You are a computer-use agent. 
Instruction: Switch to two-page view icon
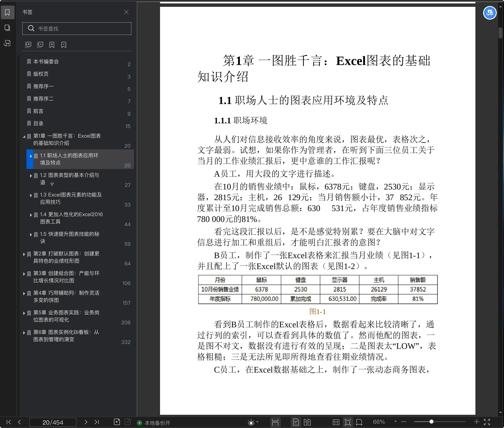tap(307, 422)
